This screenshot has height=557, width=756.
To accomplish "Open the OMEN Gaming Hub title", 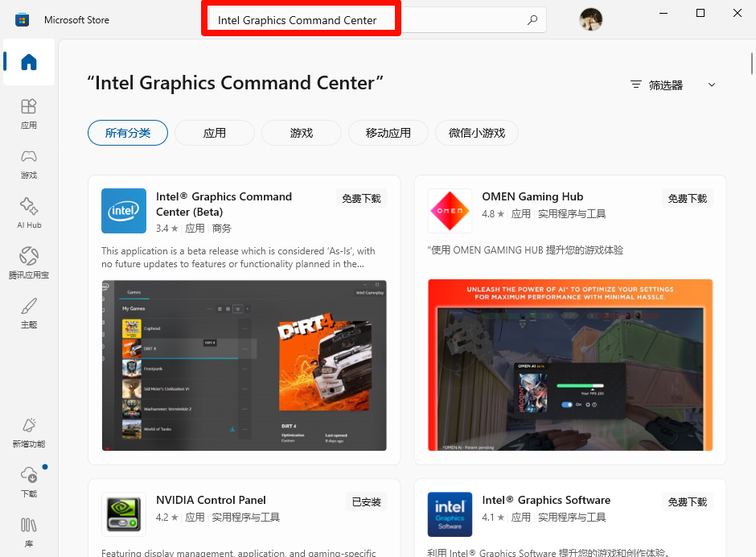I will [x=532, y=196].
